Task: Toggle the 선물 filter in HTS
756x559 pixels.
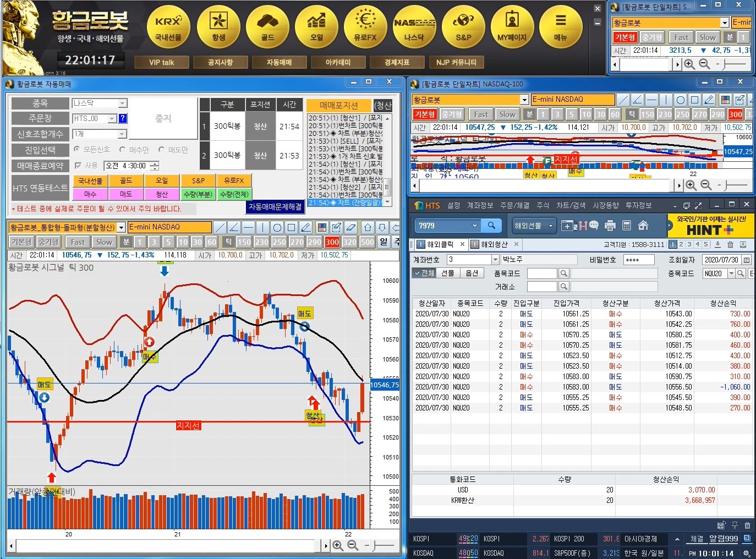Action: (448, 273)
